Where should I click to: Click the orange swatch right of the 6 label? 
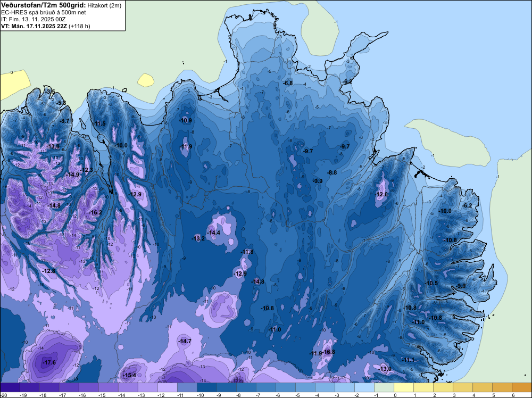click(x=522, y=387)
